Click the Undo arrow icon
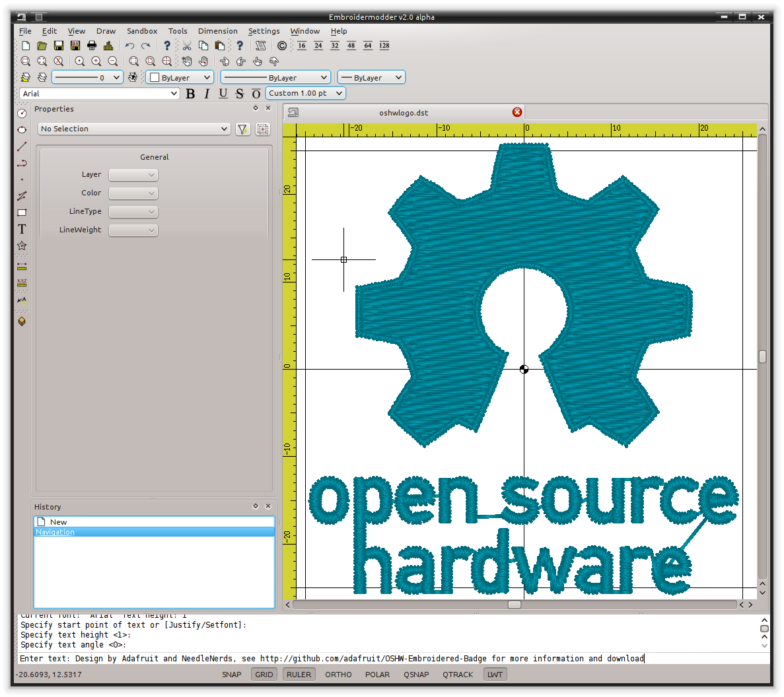The image size is (784, 697). pyautogui.click(x=129, y=46)
